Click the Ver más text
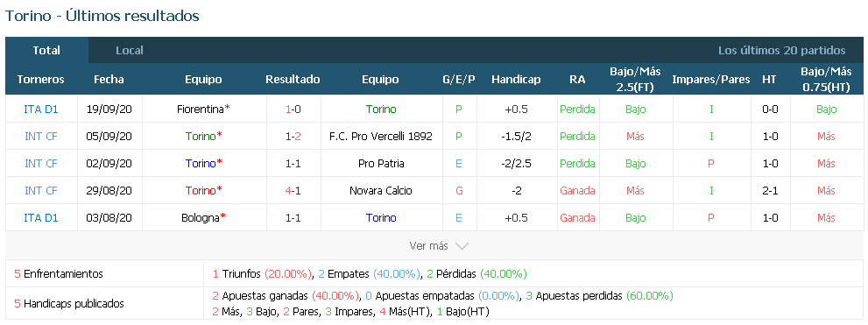 click(429, 246)
